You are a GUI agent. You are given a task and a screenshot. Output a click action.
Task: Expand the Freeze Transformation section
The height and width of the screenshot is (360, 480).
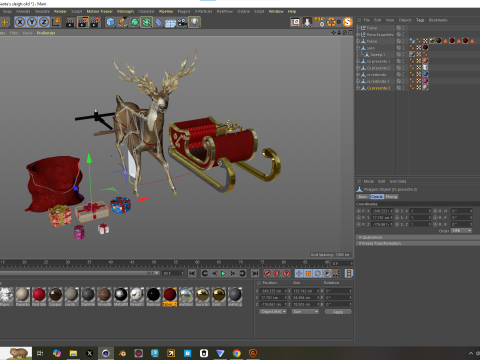(418, 244)
